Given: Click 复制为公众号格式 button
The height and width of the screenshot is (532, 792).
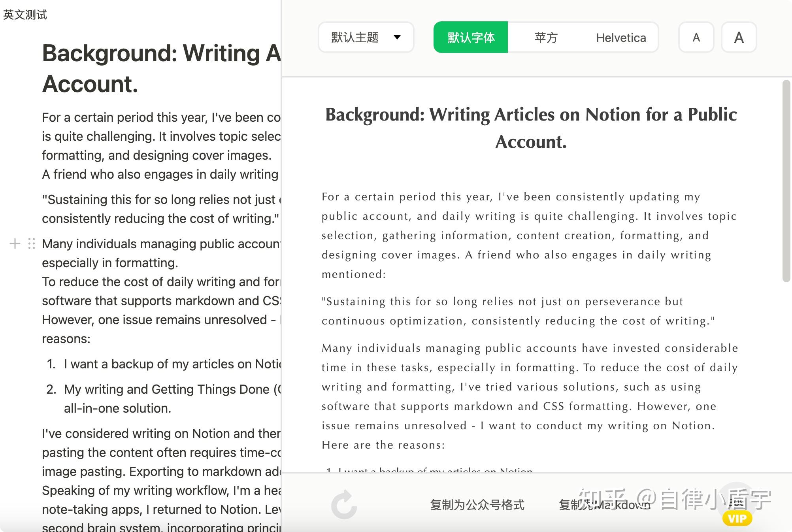Looking at the screenshot, I should pos(477,505).
